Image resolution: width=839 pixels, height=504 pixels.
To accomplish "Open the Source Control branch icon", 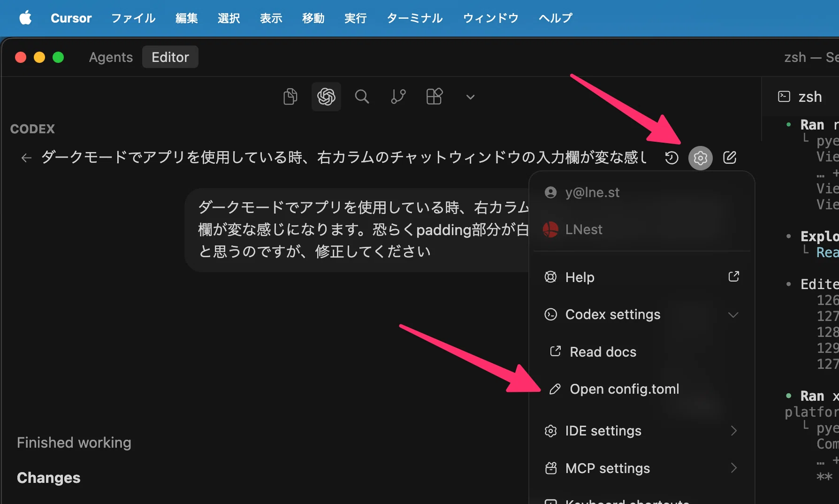I will (398, 97).
